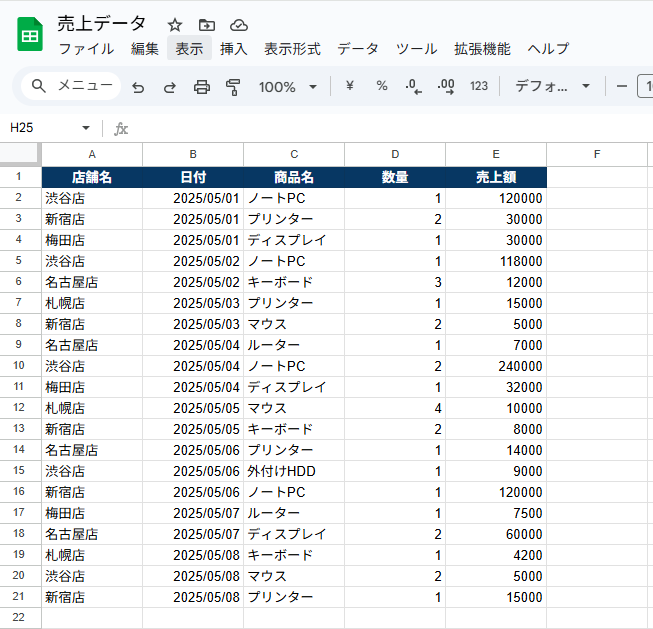Select 名古屋店 cell in row 6
The image size is (653, 629).
point(92,282)
